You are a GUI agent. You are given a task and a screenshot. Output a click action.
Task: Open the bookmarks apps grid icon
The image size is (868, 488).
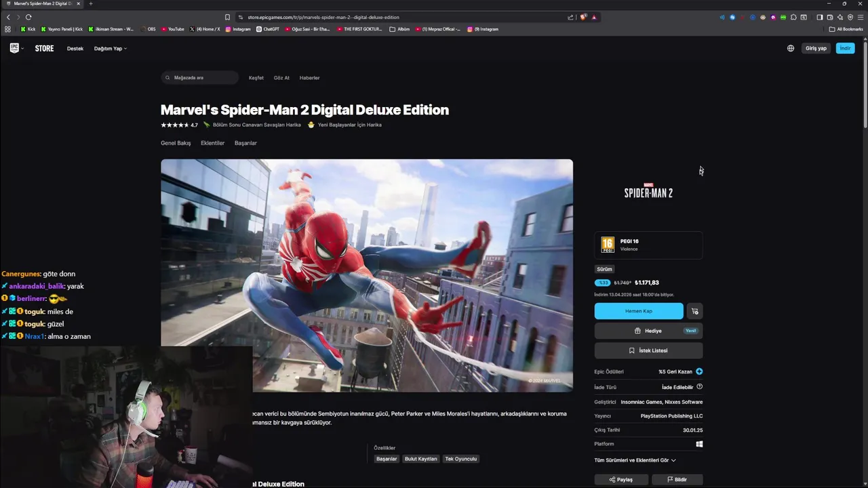[7, 29]
